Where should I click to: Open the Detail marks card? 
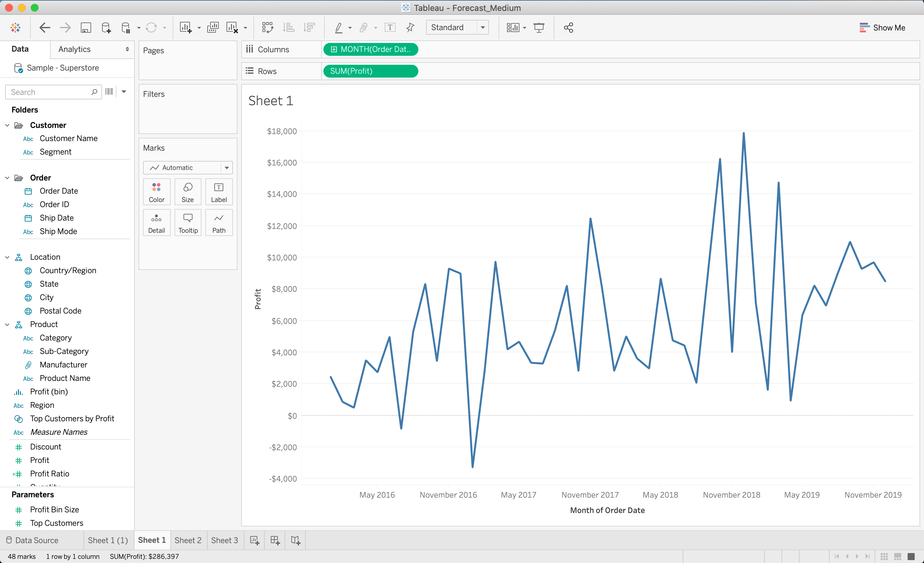click(x=156, y=223)
